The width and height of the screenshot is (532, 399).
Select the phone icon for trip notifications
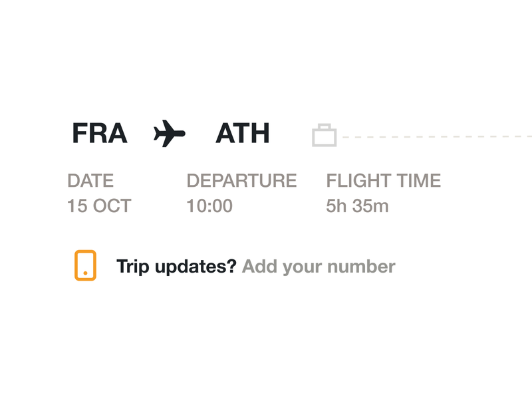point(84,265)
